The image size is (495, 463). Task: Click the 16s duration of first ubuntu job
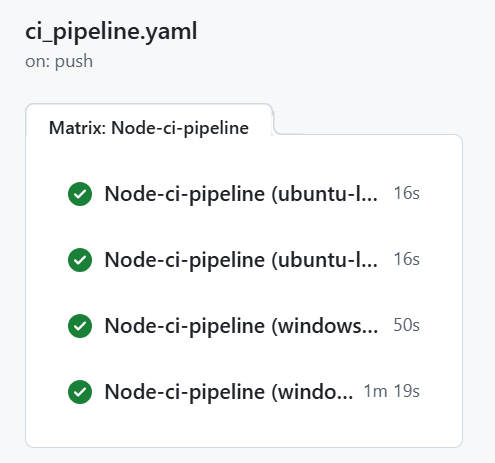406,193
